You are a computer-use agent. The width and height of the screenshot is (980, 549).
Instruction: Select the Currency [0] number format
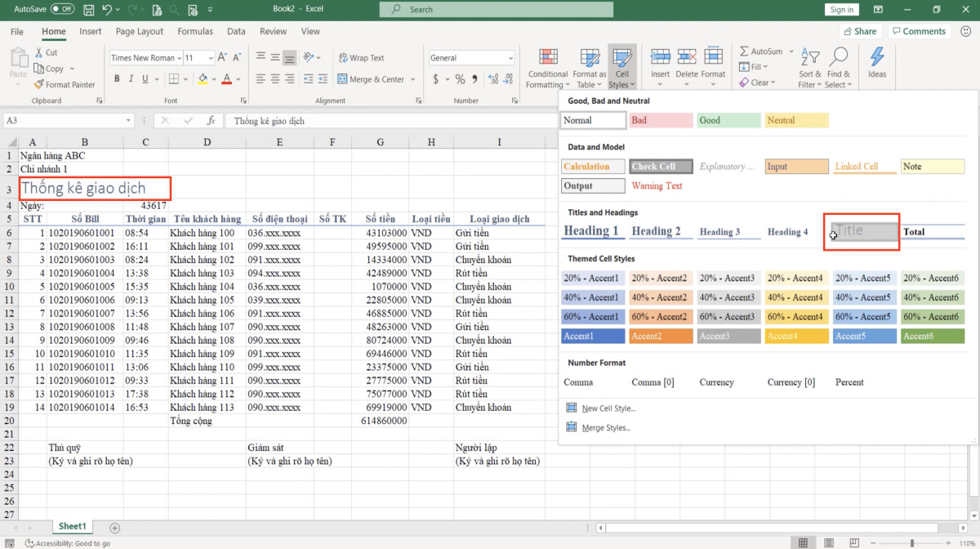pyautogui.click(x=791, y=382)
